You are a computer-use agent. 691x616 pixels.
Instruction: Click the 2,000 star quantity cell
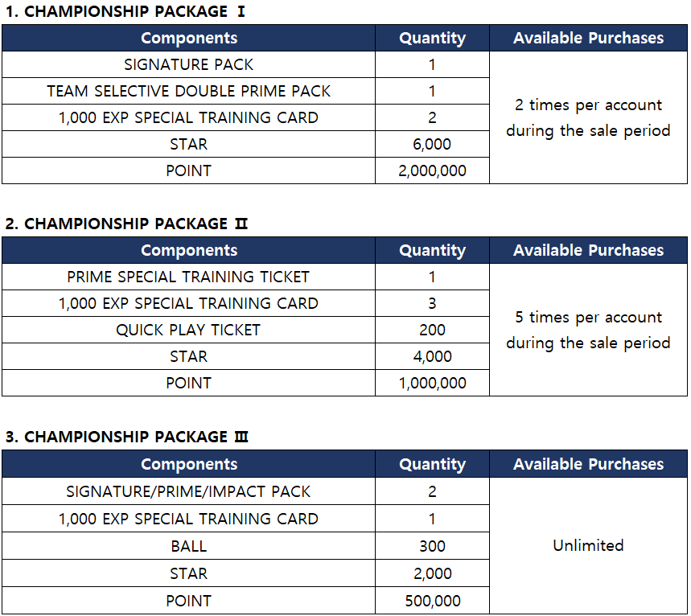tap(432, 573)
